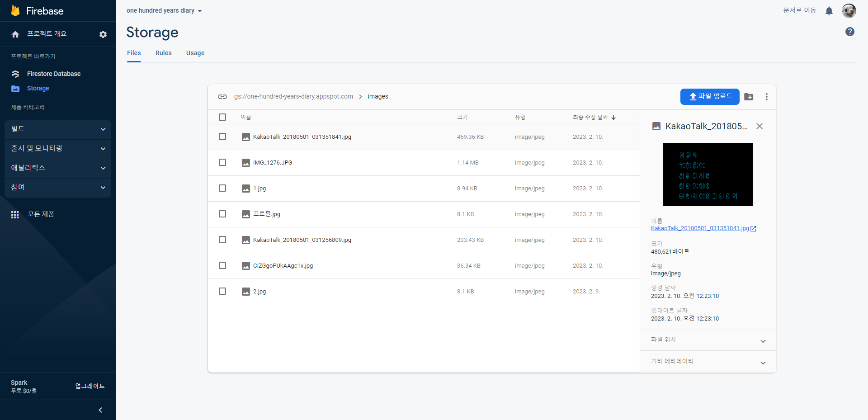Select the IMG_1276.JPG file name
Viewport: 868px width, 420px height.
[x=273, y=163]
